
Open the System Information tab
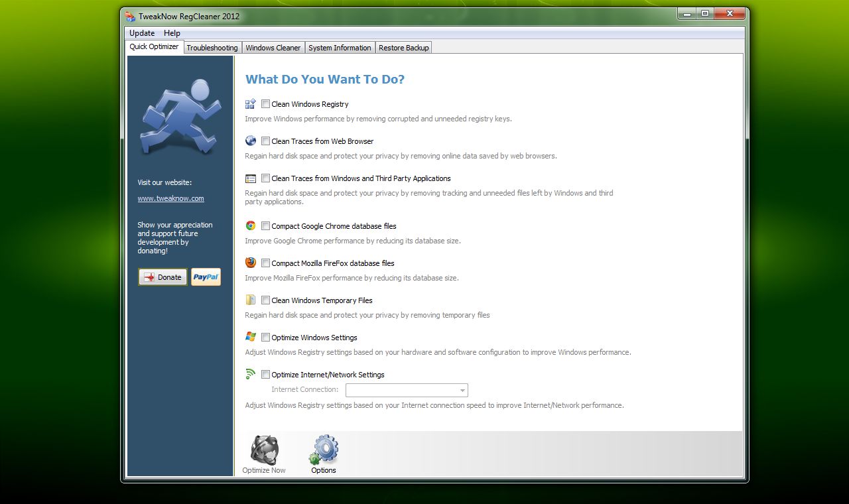(x=340, y=47)
